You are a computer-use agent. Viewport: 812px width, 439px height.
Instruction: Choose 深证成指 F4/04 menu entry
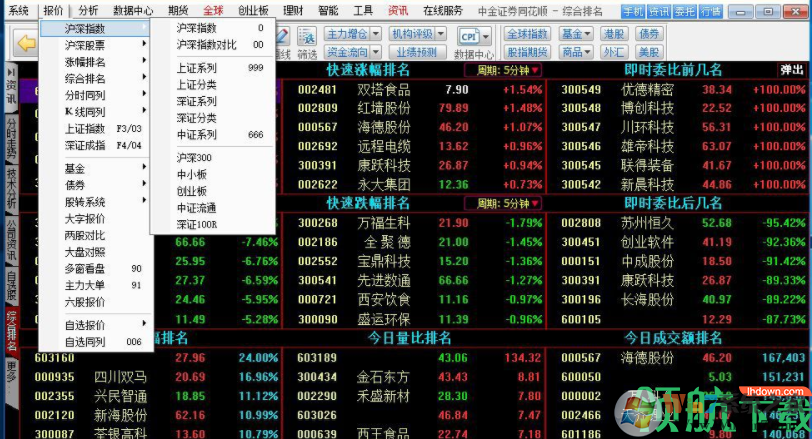[96, 145]
